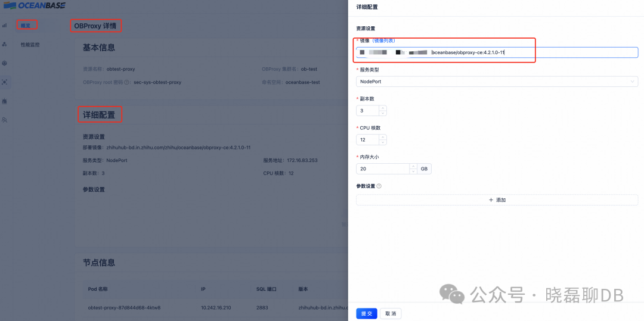Click the 资源设置 heading in drawer

(366, 28)
